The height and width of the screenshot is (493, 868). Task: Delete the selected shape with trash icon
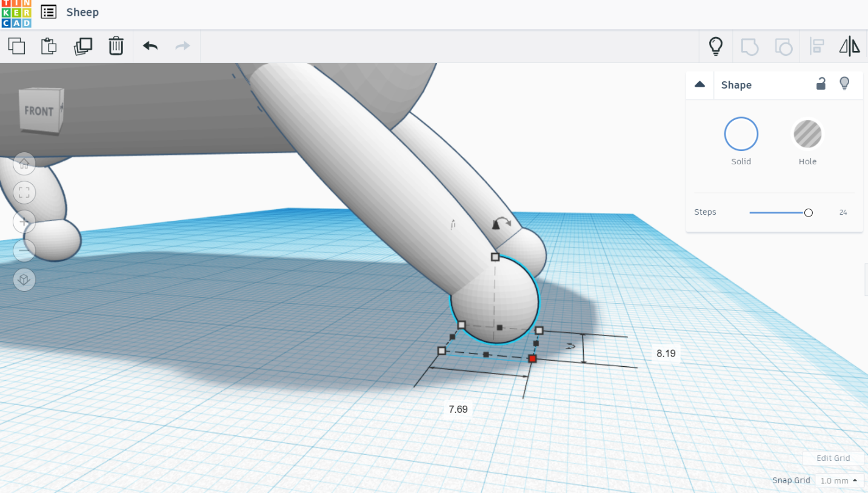click(116, 46)
